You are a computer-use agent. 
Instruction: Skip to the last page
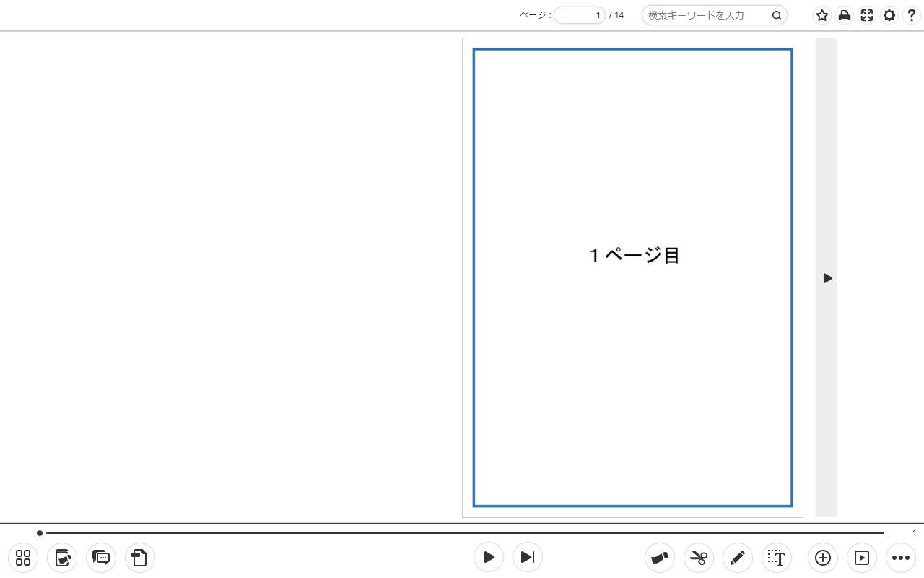click(x=528, y=557)
